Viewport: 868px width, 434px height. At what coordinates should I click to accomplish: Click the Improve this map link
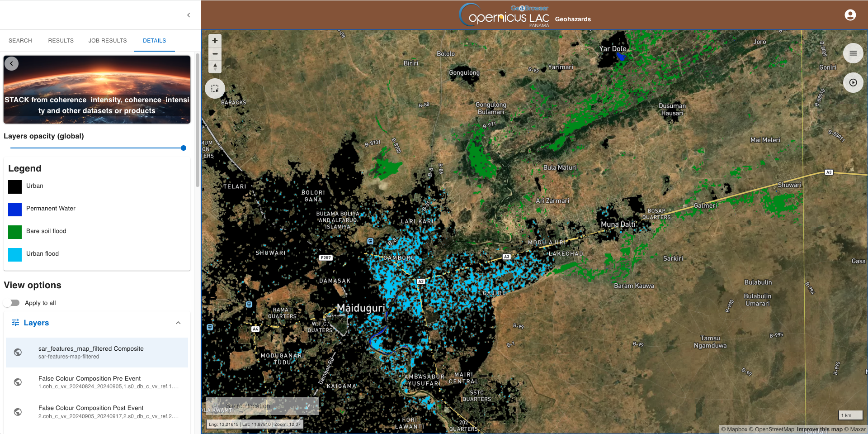coord(819,429)
